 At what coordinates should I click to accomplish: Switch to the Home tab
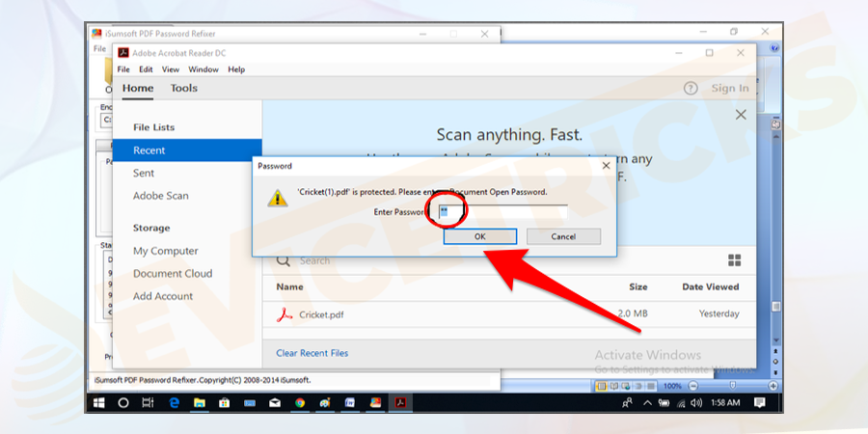point(138,88)
